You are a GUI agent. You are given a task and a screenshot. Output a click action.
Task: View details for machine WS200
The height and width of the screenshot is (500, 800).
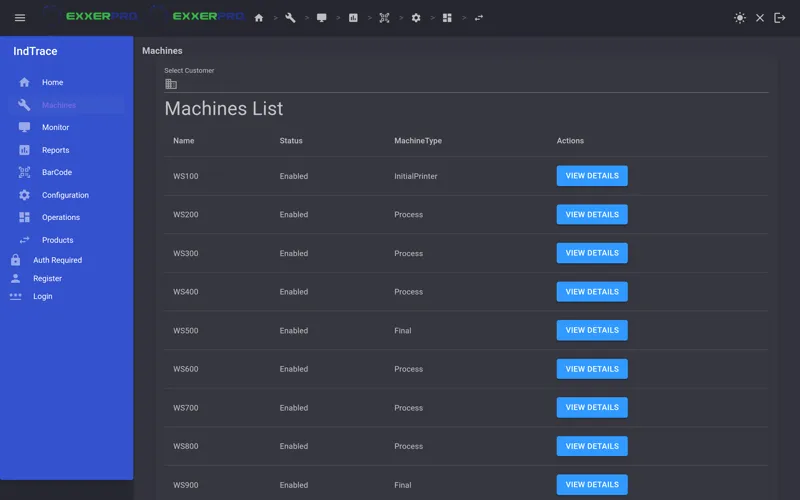(x=592, y=215)
